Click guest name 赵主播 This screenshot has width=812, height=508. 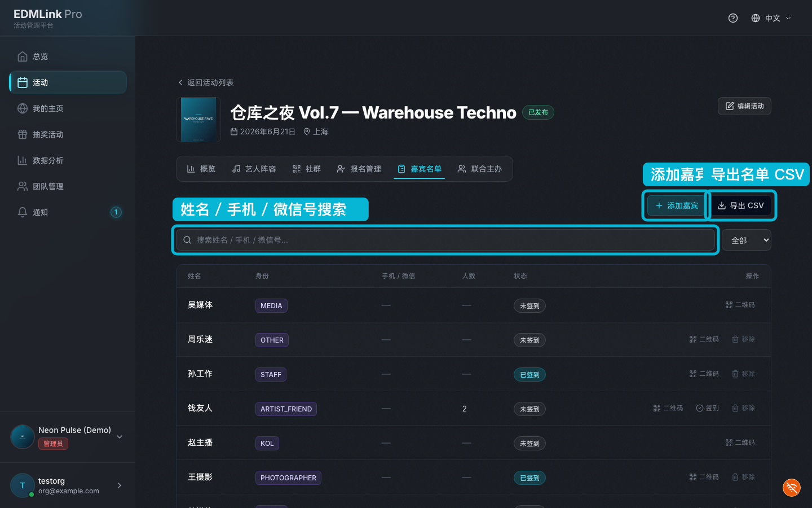pyautogui.click(x=200, y=443)
